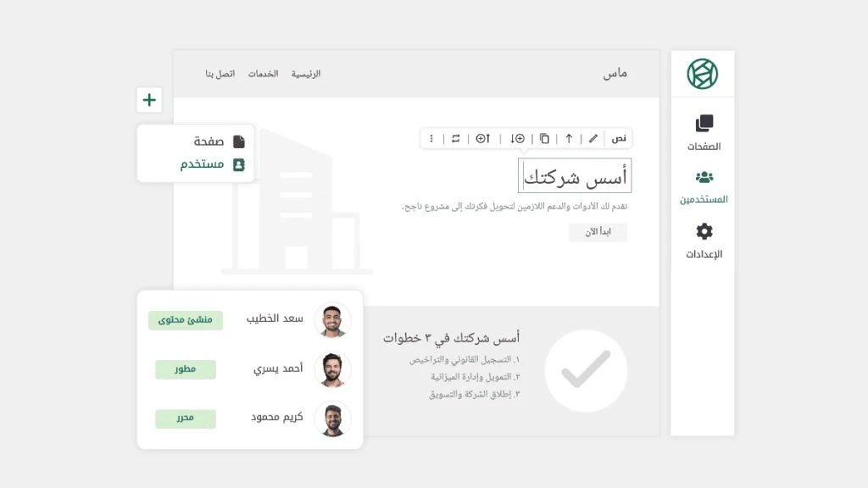
Task: Click أحمد يسري's avatar photo
Action: click(332, 369)
